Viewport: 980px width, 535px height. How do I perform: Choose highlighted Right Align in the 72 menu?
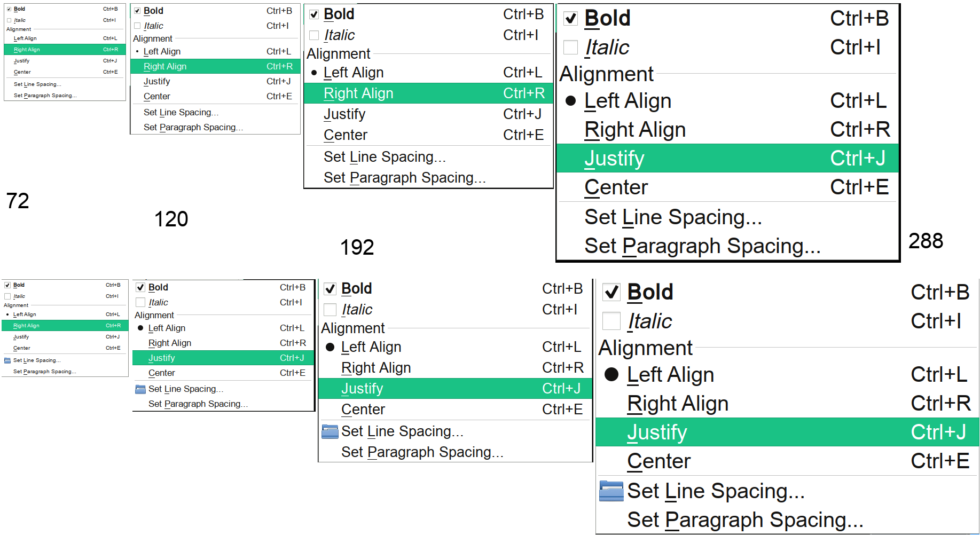click(27, 50)
